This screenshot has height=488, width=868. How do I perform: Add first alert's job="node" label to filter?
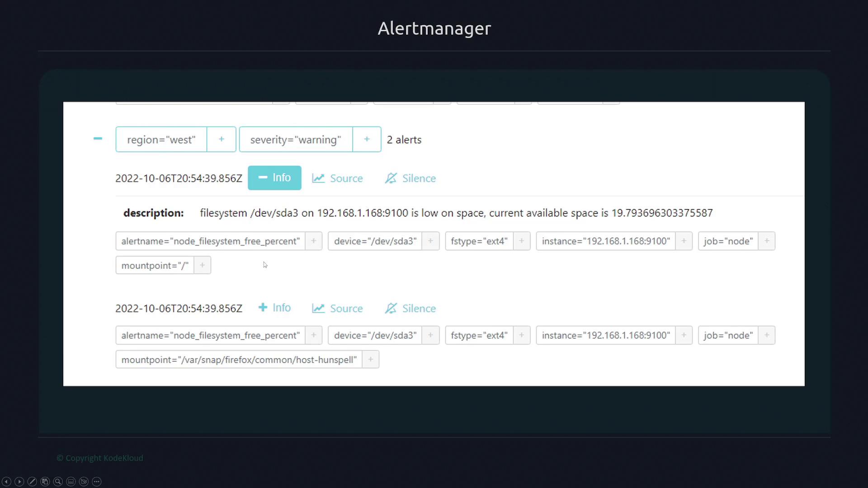tap(767, 241)
